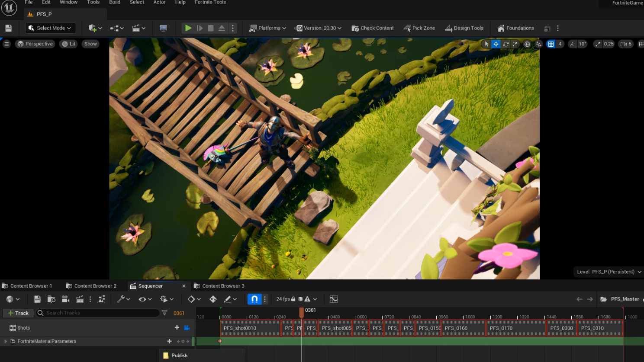The height and width of the screenshot is (362, 644).
Task: Toggle the Lit viewmode button
Action: (68, 44)
